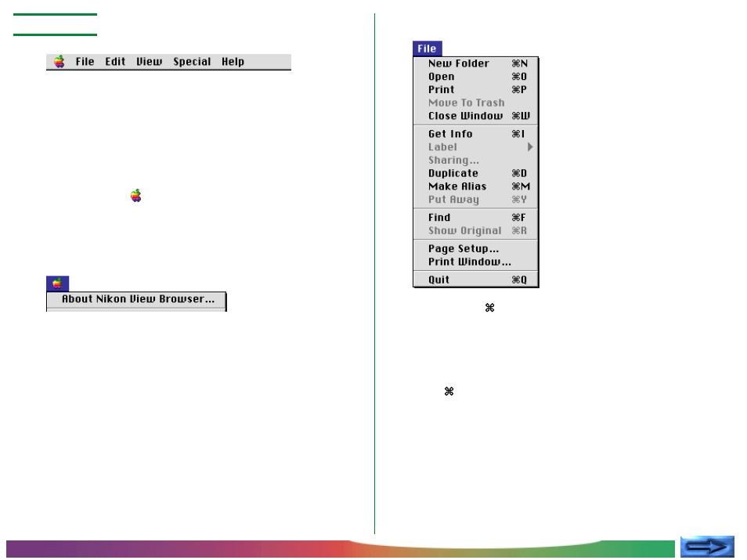
Task: Open the Edit menu
Action: point(115,62)
